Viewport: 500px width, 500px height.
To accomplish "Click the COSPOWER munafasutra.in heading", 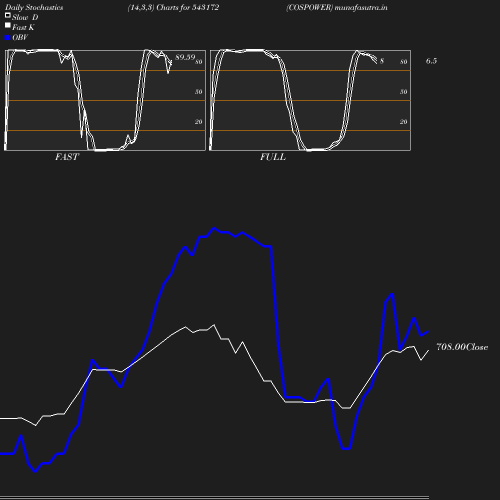I will tap(337, 7).
